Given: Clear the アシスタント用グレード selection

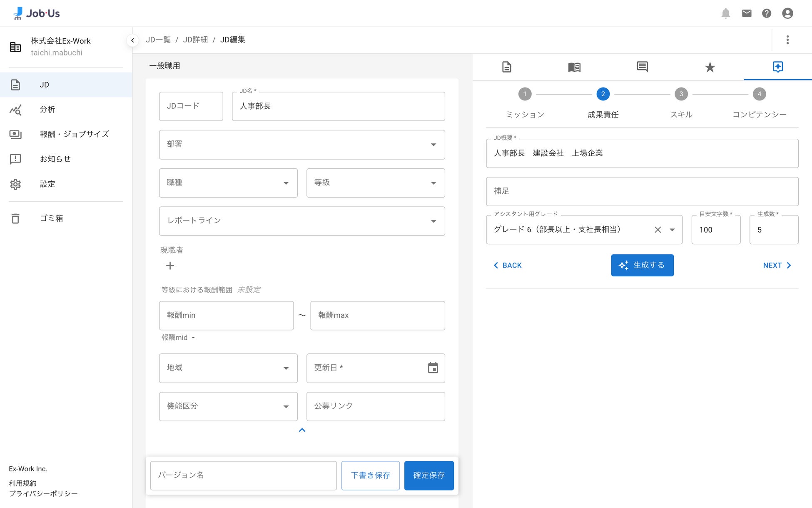Looking at the screenshot, I should click(x=658, y=230).
